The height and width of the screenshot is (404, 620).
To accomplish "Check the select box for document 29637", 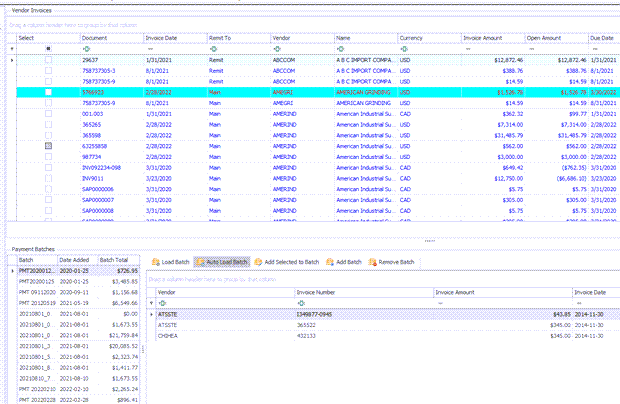I will tap(48, 60).
